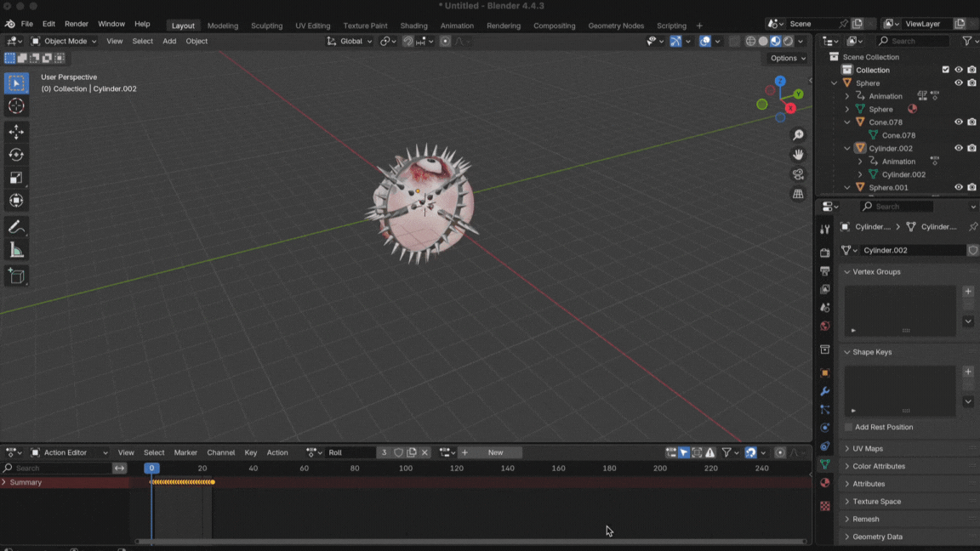Open the Render menu
980x551 pixels.
coord(77,24)
